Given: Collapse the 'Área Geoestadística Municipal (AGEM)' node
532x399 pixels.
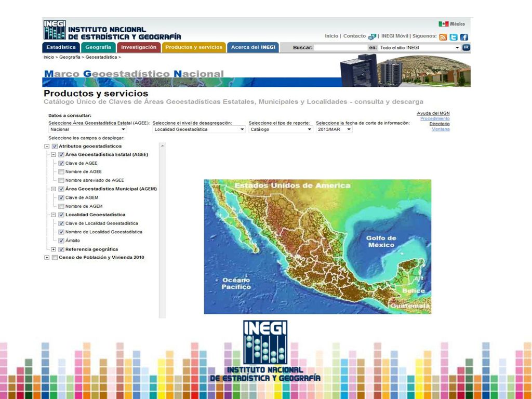Looking at the screenshot, I should click(54, 189).
